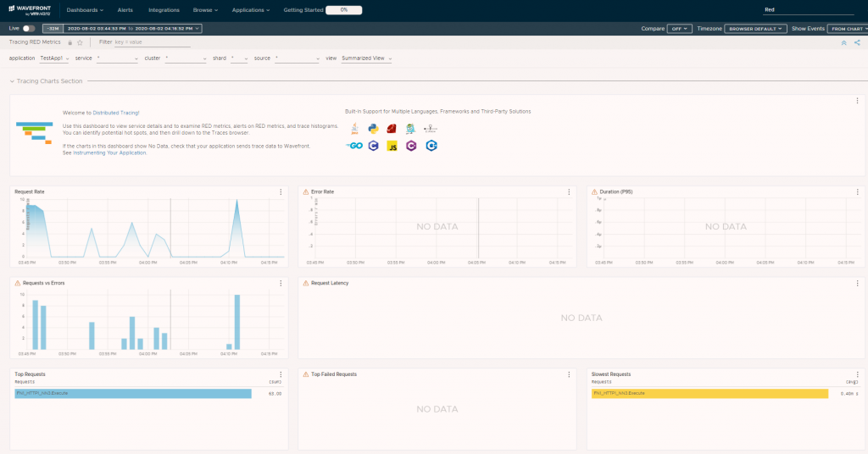Collapse the Tracing Charts Section
This screenshot has height=454, width=868.
12,81
